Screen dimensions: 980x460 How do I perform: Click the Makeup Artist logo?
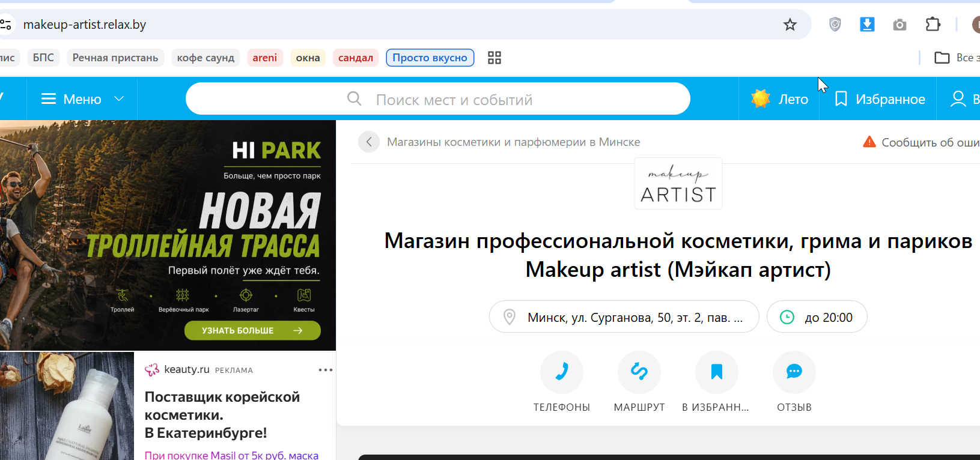click(x=678, y=184)
